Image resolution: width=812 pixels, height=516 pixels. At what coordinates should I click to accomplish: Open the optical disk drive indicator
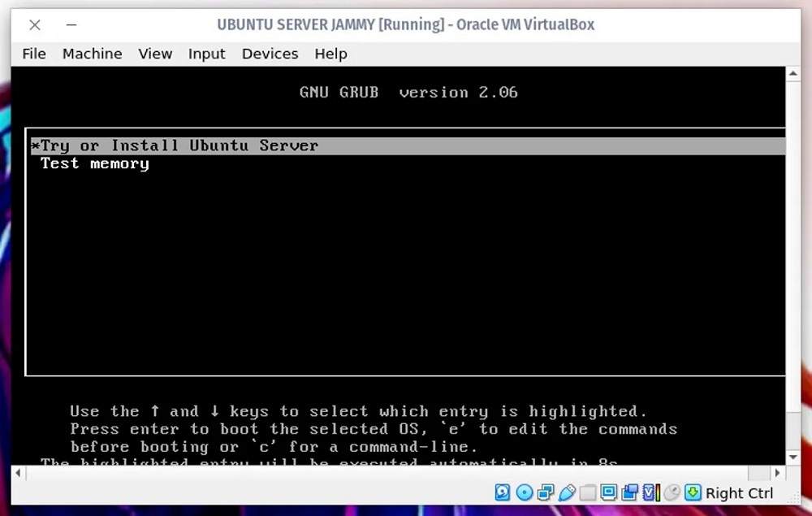tap(525, 492)
